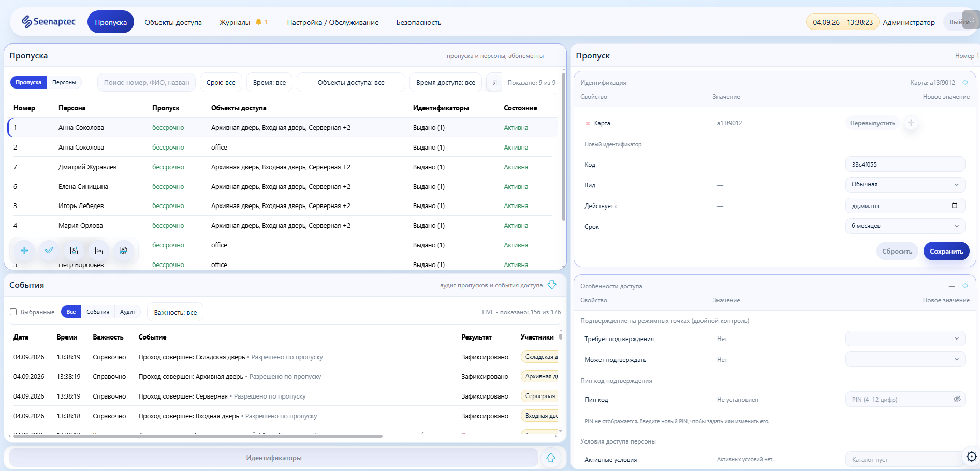Click the Перевыпустить button
Viewport: 980px width, 471px height.
click(x=872, y=123)
